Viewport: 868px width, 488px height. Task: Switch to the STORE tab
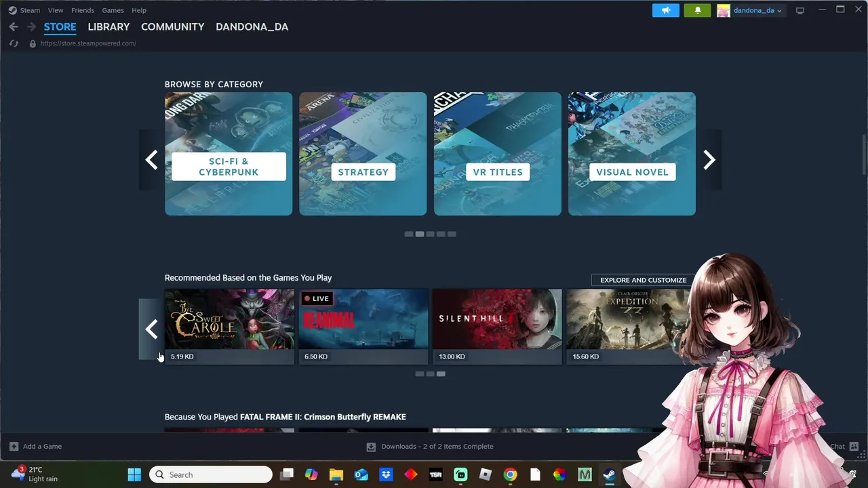coord(60,27)
